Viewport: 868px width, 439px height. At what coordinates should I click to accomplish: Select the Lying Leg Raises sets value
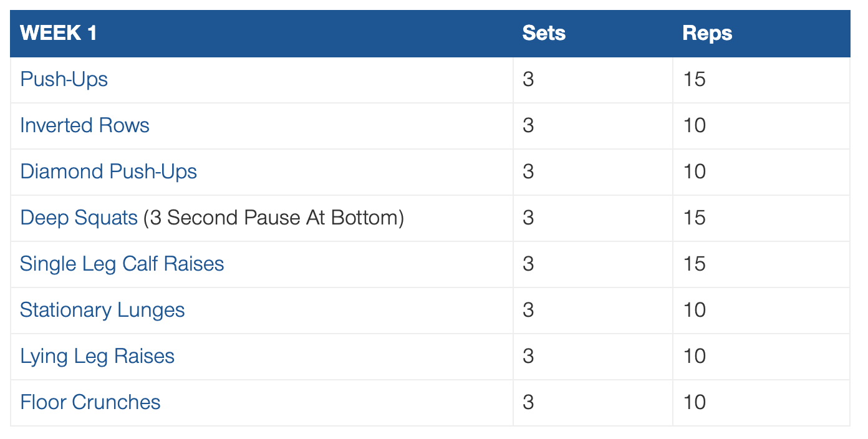point(528,356)
